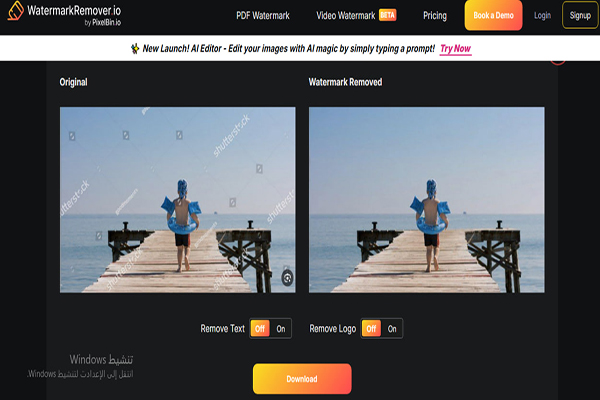Click the circular icon on the Original image
The width and height of the screenshot is (600, 400).
(287, 278)
